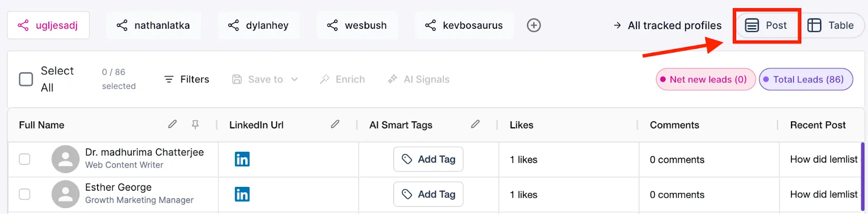Open the Filters menu

pos(187,79)
